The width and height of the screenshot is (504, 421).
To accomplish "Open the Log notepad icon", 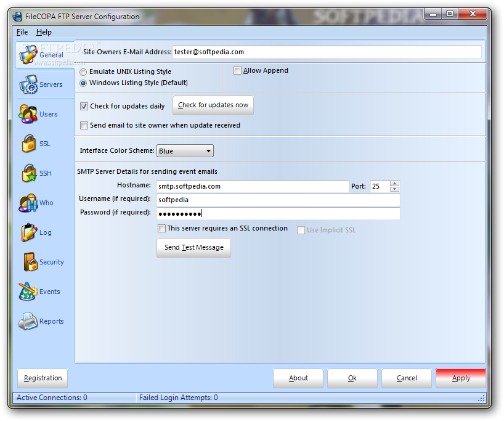I will point(29,232).
